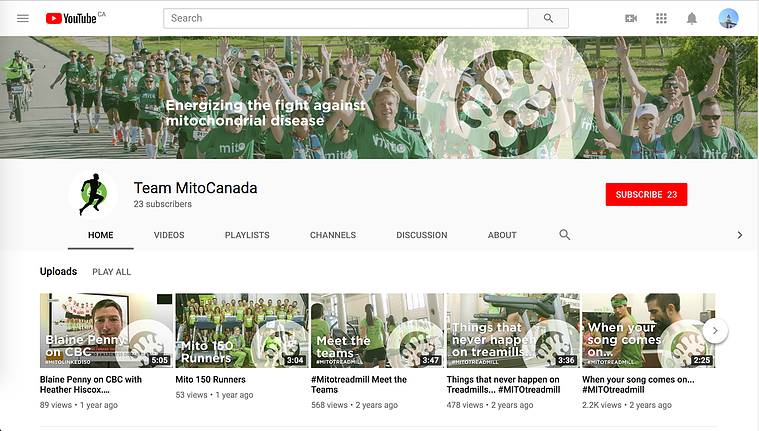Click title 'Mito 150 Runners'
The image size is (759, 431).
tap(211, 380)
